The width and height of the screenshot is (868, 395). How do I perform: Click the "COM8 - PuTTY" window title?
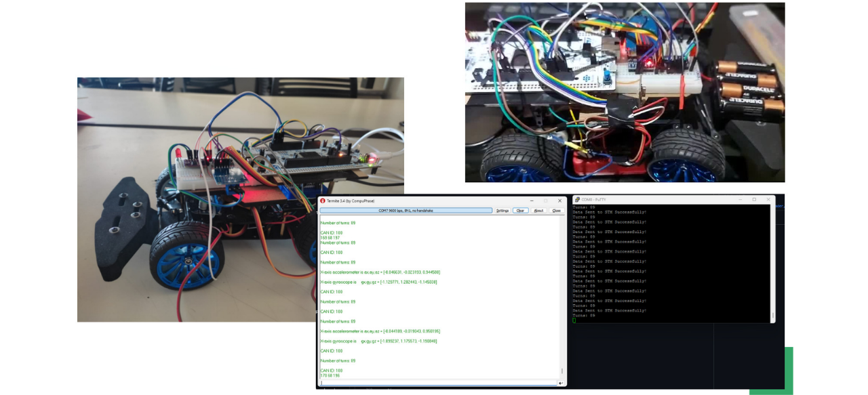(x=592, y=199)
